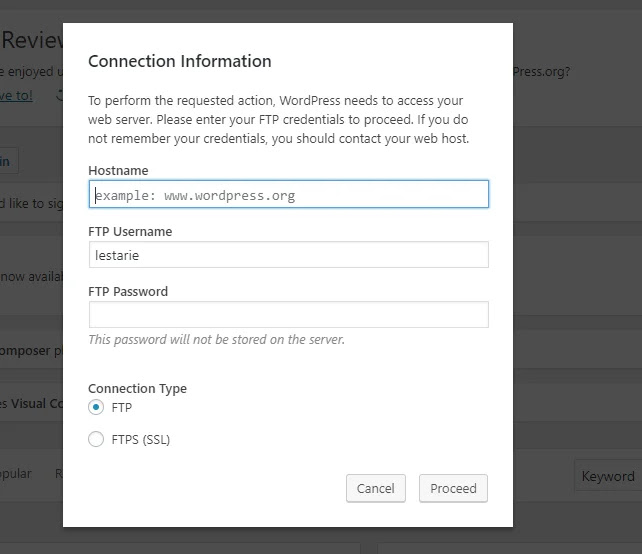The width and height of the screenshot is (642, 554).
Task: Click the Visual Composer plugin title behind dialog
Action: coord(30,404)
